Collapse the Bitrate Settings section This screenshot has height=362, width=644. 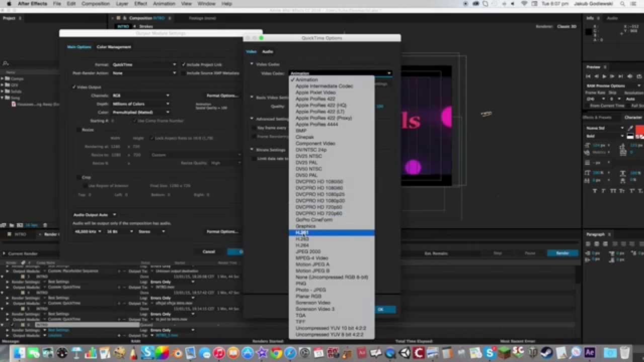tap(252, 150)
